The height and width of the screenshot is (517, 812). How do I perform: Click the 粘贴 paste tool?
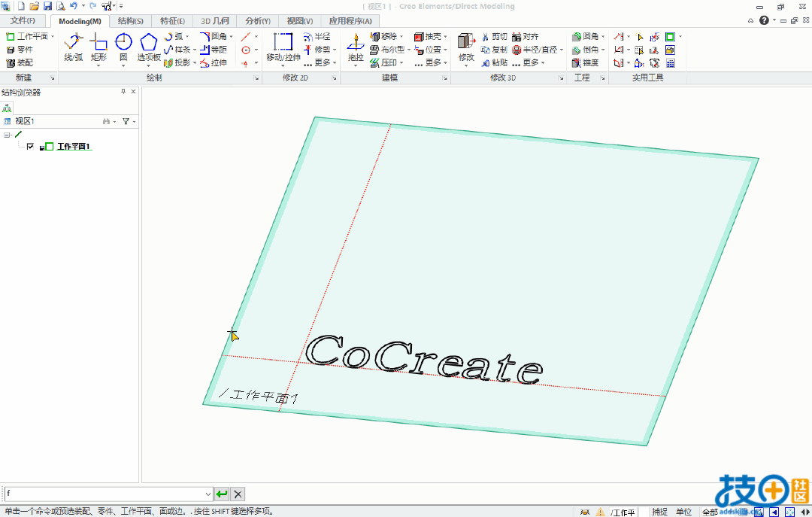point(494,62)
